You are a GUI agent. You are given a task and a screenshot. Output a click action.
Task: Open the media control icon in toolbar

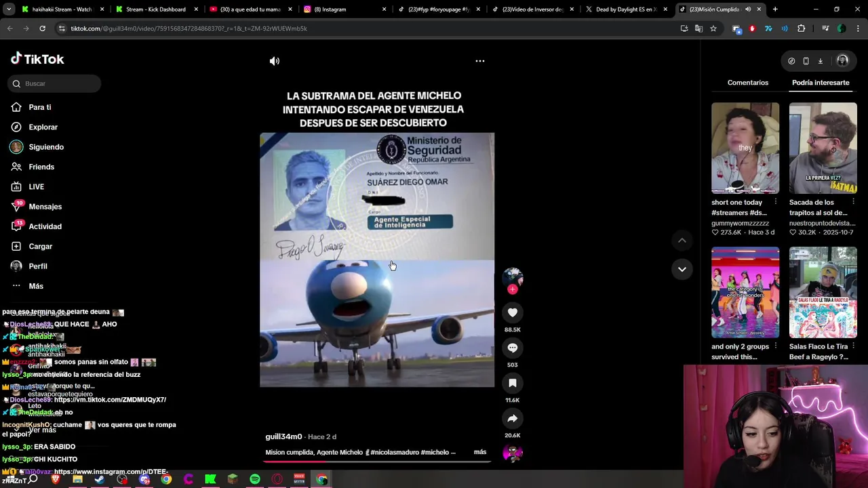pyautogui.click(x=825, y=28)
